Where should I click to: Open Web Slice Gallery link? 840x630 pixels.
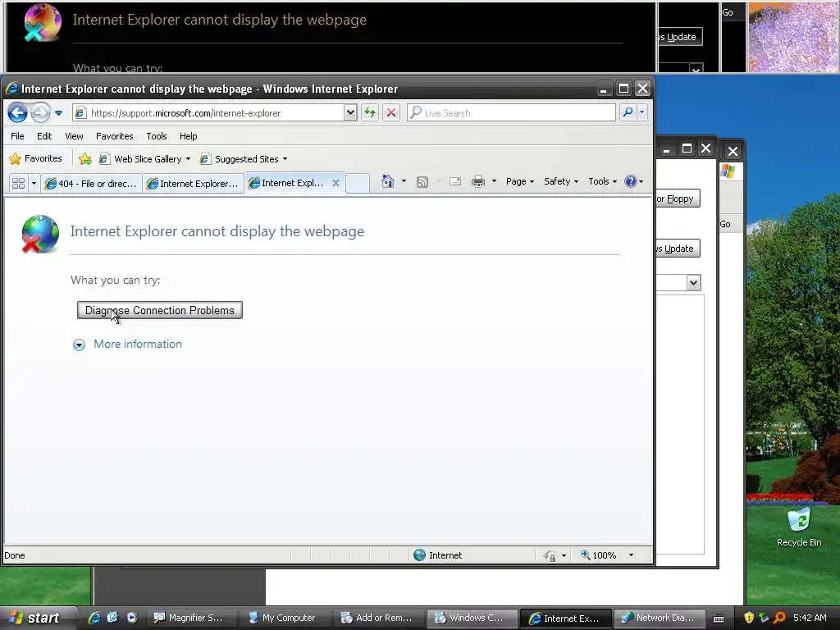point(144,159)
